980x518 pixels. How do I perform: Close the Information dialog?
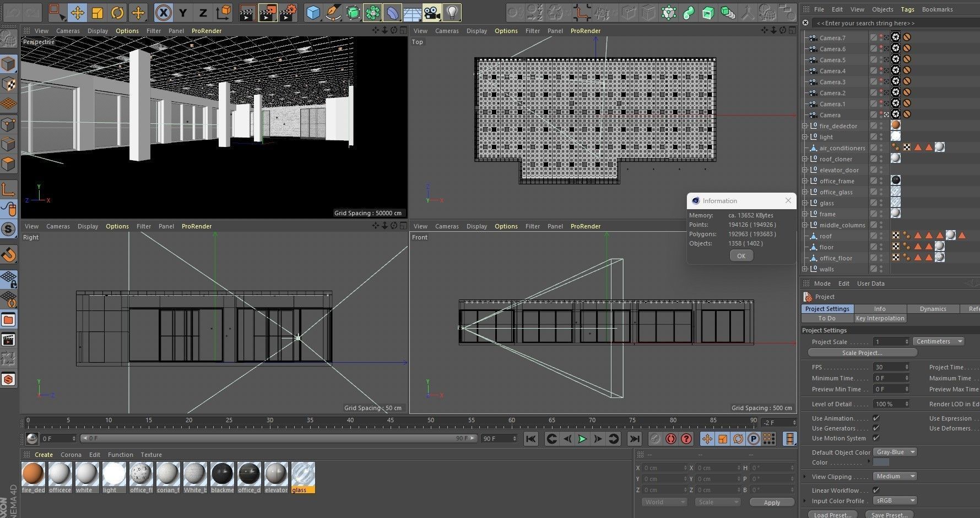click(788, 200)
